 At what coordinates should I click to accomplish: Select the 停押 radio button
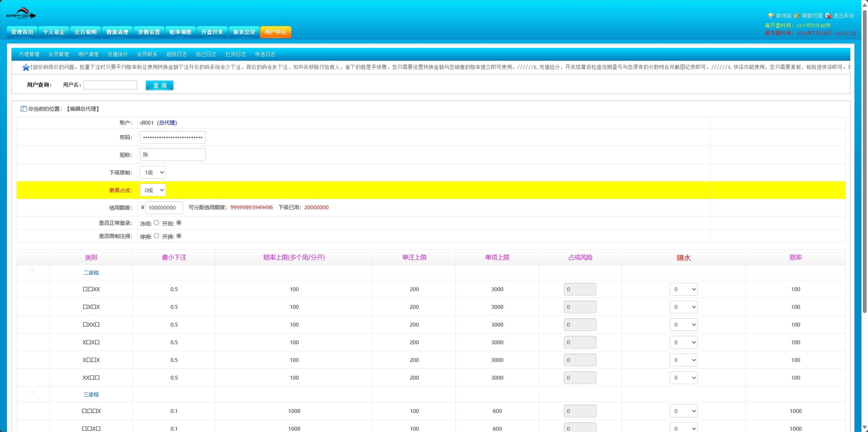point(157,236)
